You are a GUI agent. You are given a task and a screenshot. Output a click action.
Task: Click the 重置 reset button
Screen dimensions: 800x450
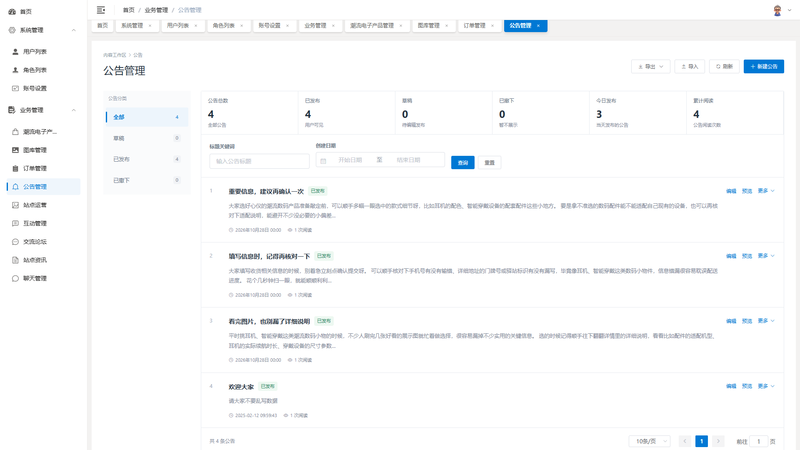pyautogui.click(x=489, y=163)
